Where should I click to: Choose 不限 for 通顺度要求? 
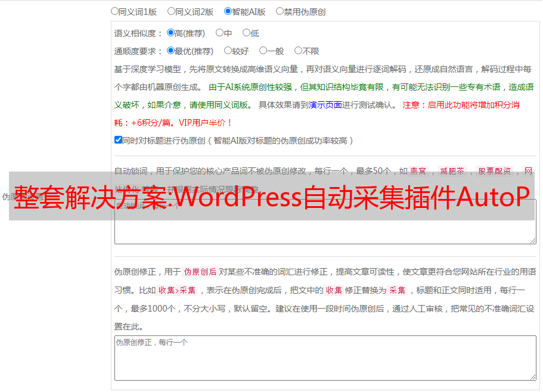298,51
